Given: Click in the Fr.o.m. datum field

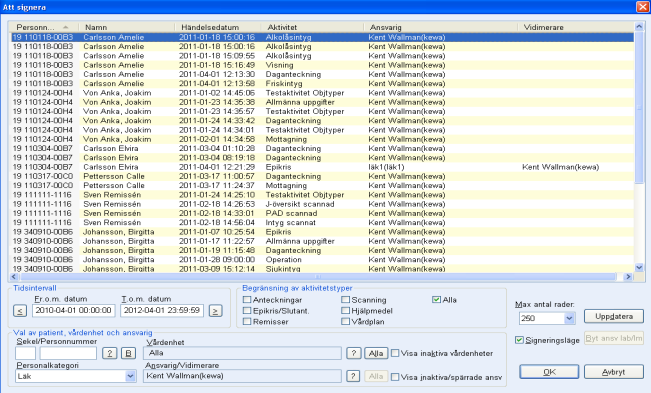Looking at the screenshot, I should pos(73,310).
